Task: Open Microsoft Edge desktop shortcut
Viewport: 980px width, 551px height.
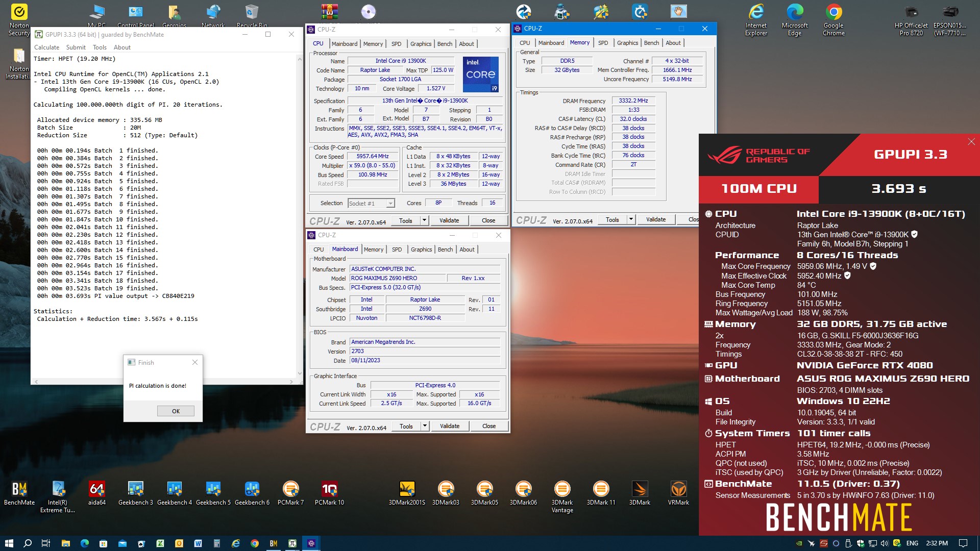Action: point(795,20)
